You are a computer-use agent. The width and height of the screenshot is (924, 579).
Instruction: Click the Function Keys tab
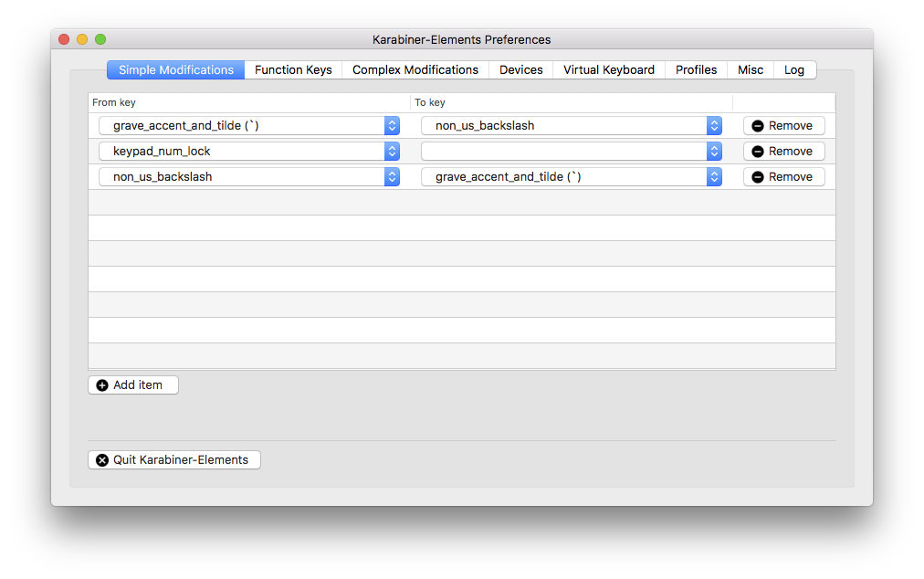coord(293,69)
